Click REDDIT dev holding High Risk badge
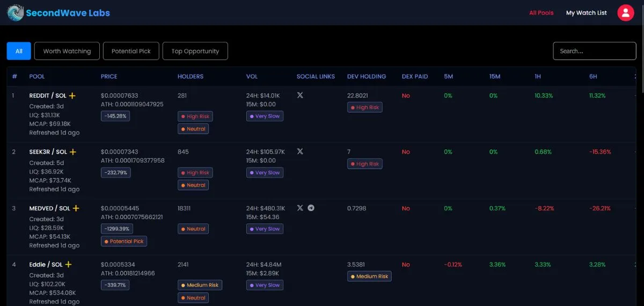Viewport: 644px width, 306px height. click(x=365, y=107)
